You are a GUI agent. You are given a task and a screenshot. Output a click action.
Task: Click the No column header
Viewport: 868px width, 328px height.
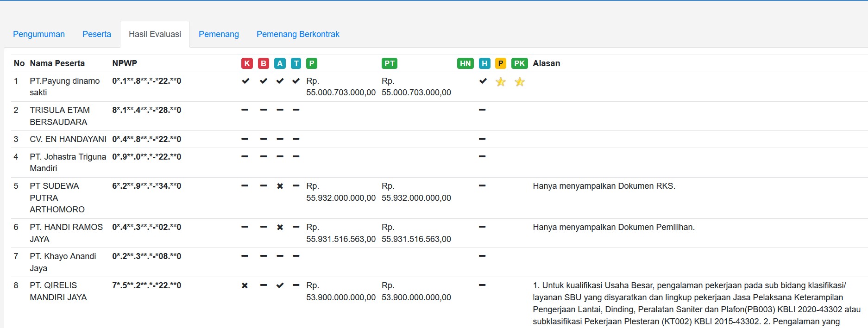click(x=19, y=63)
